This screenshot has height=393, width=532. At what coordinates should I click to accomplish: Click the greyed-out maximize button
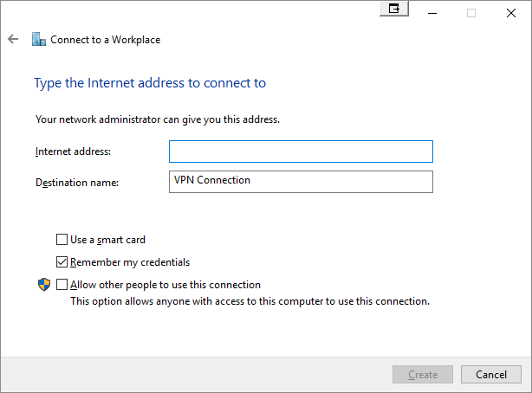[471, 13]
